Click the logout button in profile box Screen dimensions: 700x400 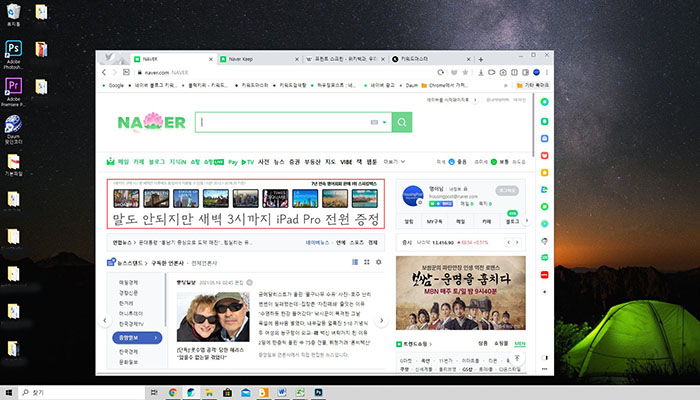(507, 191)
